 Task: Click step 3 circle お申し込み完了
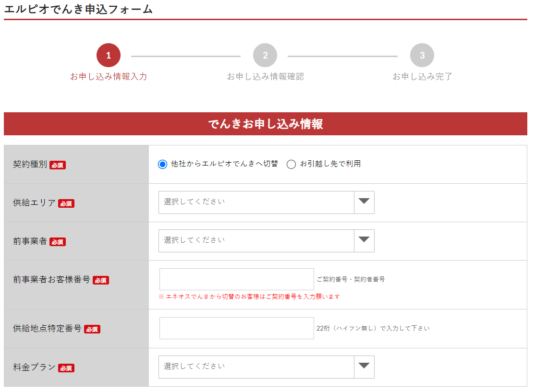tap(422, 55)
